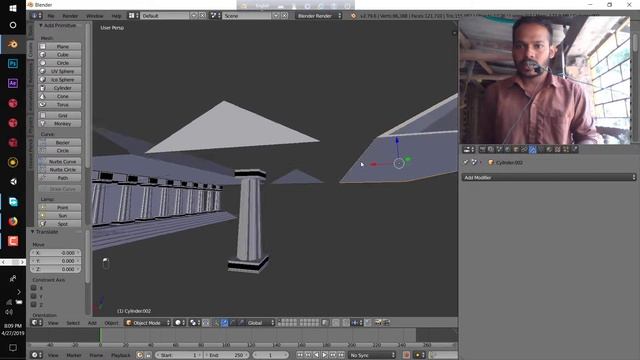Click the info editor type icon
The image size is (640, 360).
[36, 16]
